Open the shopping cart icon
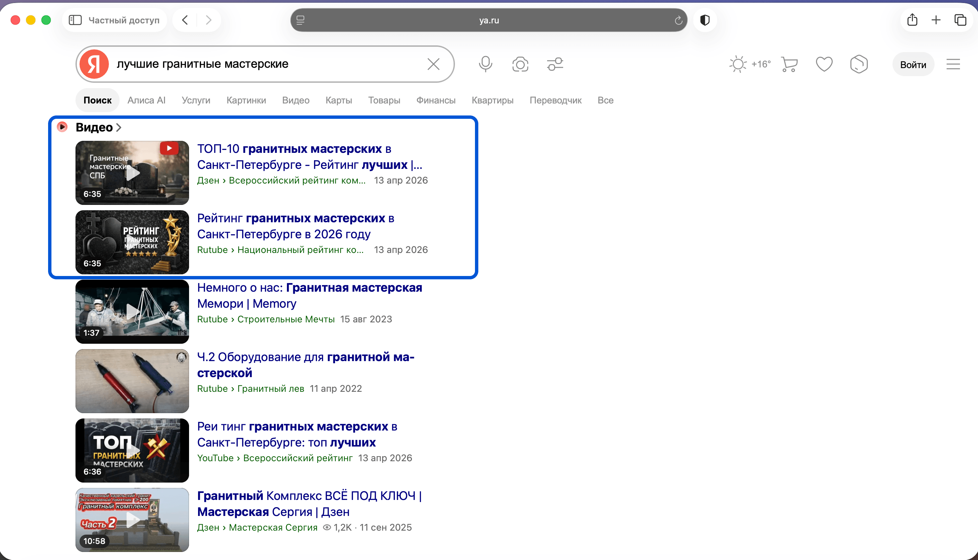Screen dimensions: 978x560 click(789, 64)
